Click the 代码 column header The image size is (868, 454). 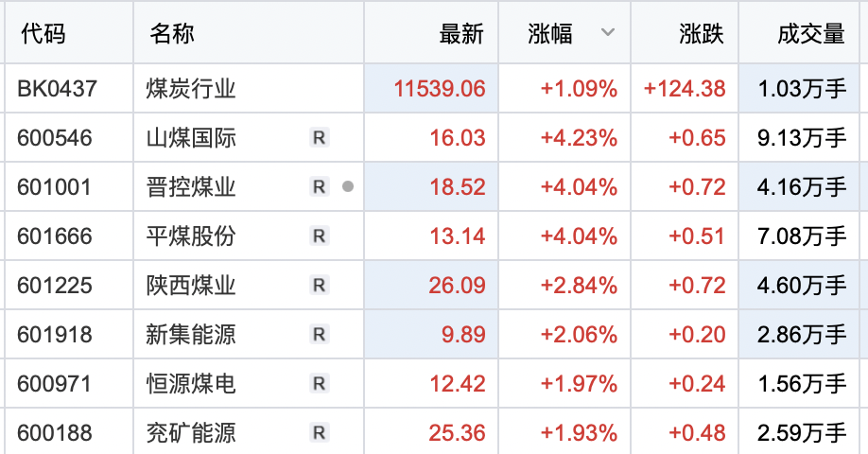point(43,34)
